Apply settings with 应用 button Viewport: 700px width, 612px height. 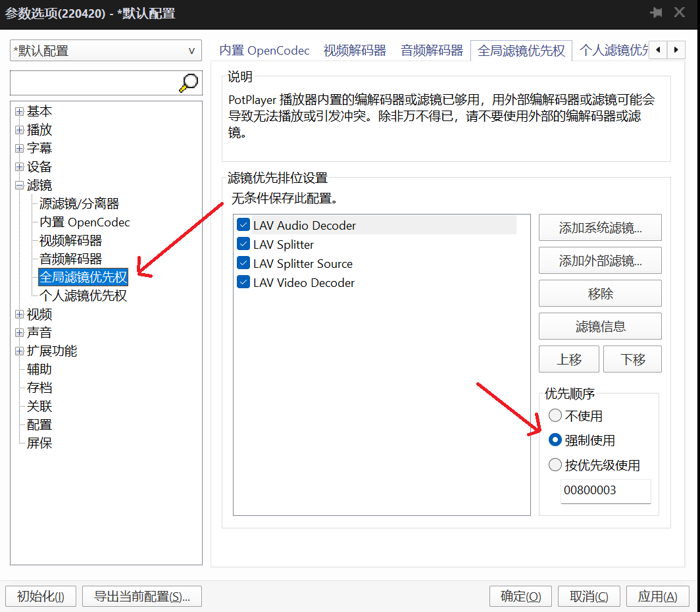coord(657,596)
